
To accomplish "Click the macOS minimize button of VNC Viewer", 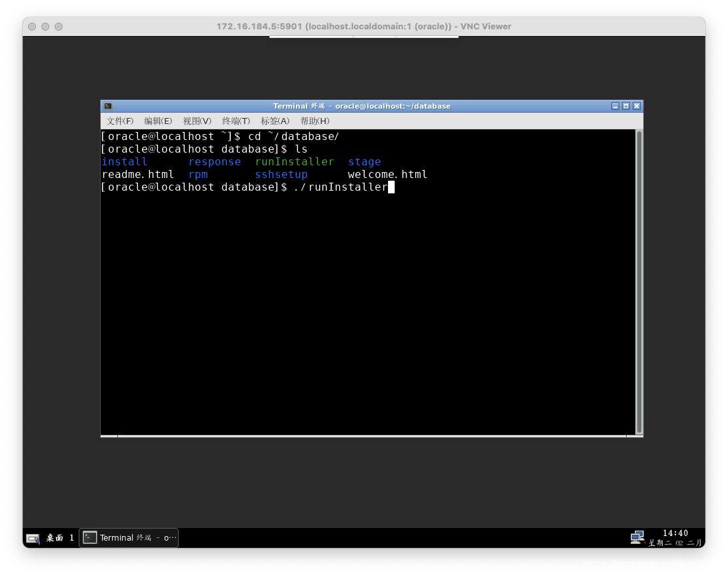I will pos(45,27).
